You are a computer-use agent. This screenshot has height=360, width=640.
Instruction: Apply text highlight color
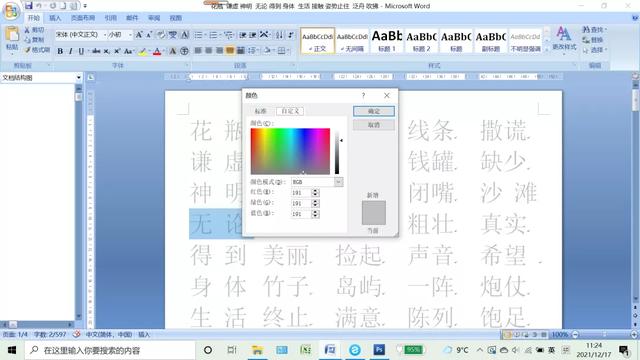(142, 51)
